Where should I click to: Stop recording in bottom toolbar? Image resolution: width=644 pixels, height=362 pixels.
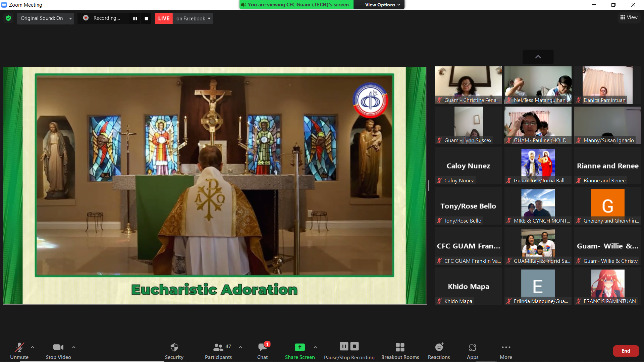[355, 346]
